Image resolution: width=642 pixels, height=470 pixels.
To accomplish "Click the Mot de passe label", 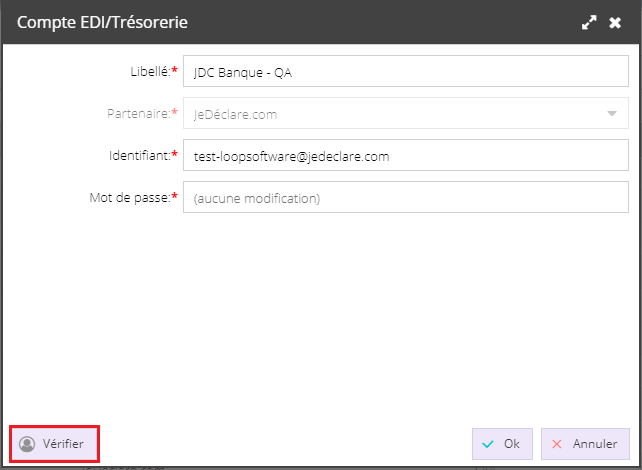I will (x=133, y=197).
